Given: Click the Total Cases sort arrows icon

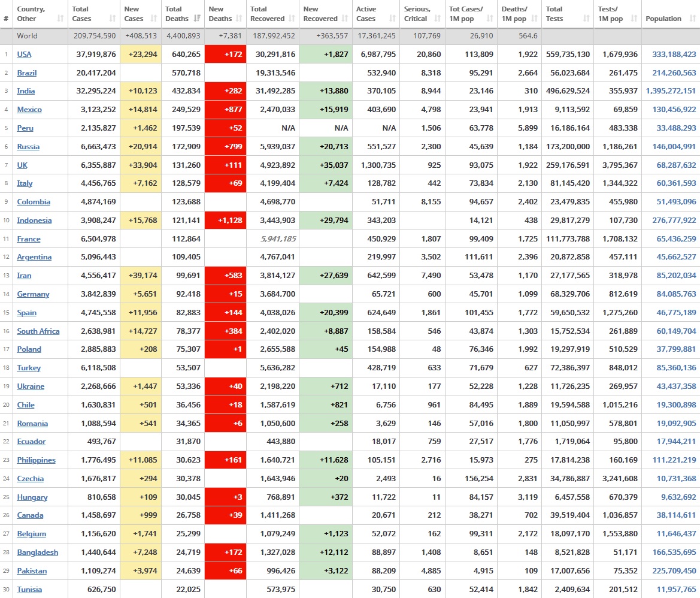Looking at the screenshot, I should click(113, 19).
